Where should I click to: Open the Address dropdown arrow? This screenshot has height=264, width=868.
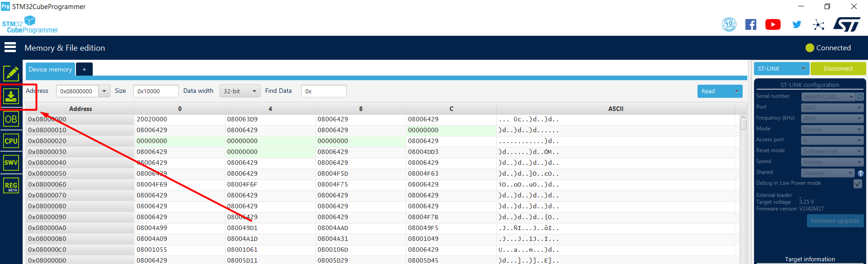104,91
